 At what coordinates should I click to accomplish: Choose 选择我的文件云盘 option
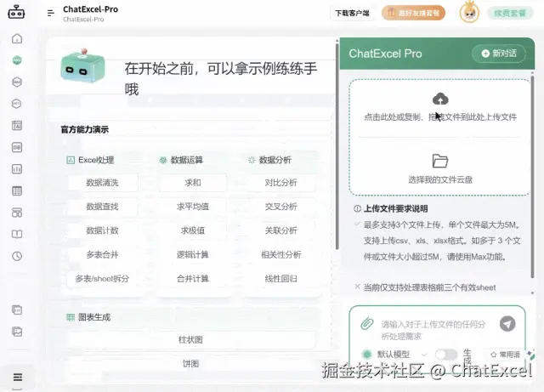440,179
